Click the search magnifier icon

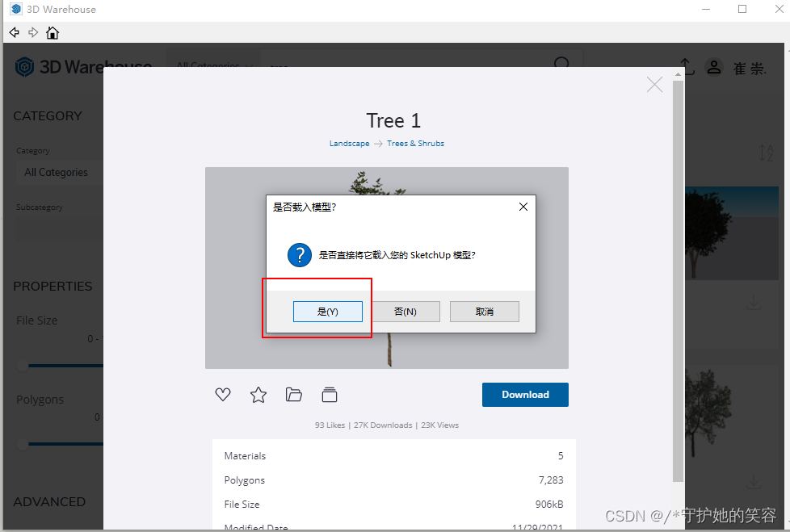pos(561,64)
